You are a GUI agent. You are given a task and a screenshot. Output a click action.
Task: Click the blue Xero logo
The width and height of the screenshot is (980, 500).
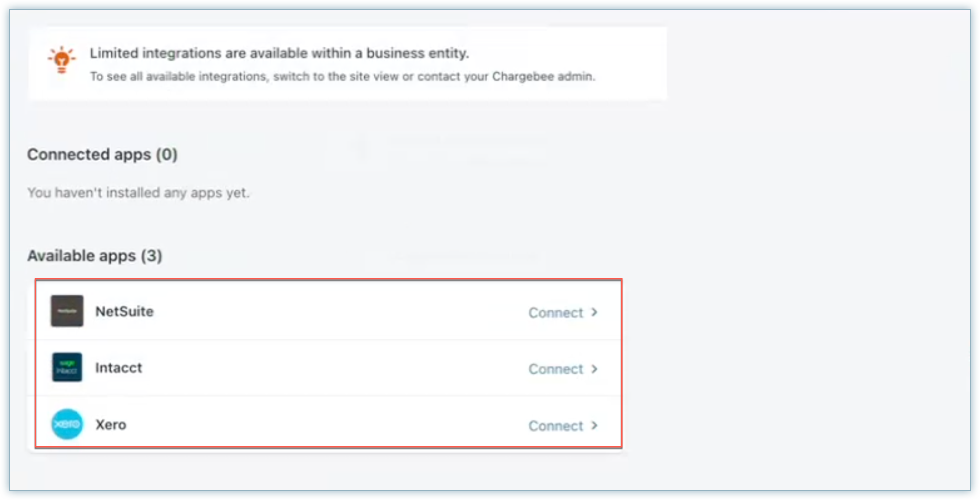67,424
